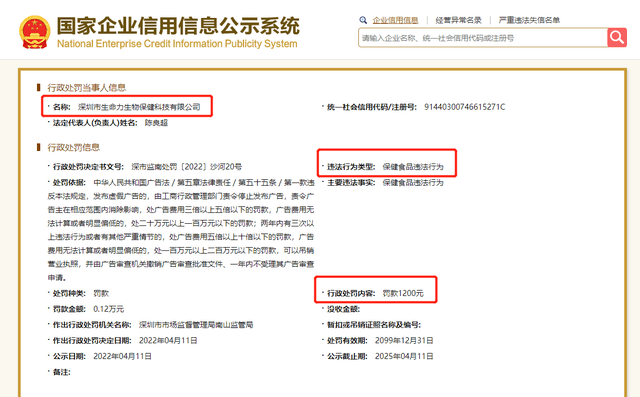Click the 行政处罚信息 section heading

point(73,147)
